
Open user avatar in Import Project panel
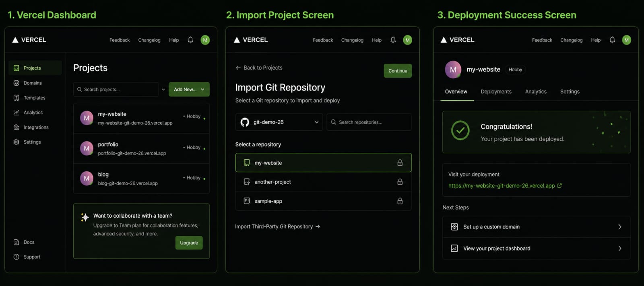tap(408, 40)
